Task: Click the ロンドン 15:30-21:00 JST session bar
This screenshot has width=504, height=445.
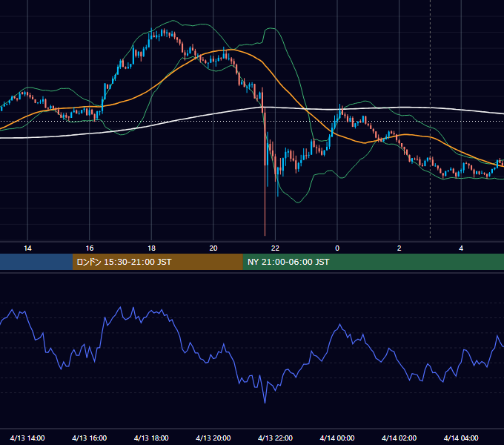Action: (157, 262)
